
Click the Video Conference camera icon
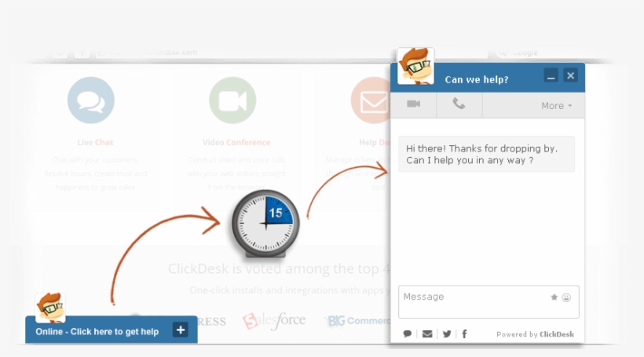tap(232, 100)
